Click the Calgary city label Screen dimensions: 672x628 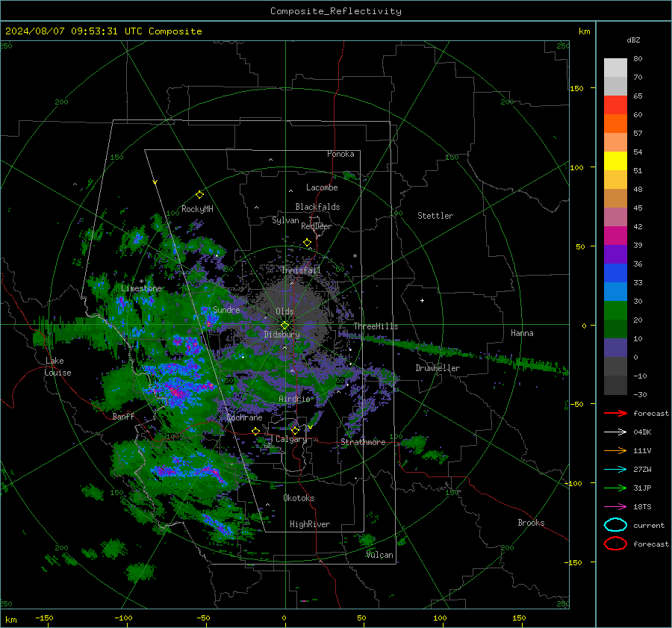click(x=291, y=439)
